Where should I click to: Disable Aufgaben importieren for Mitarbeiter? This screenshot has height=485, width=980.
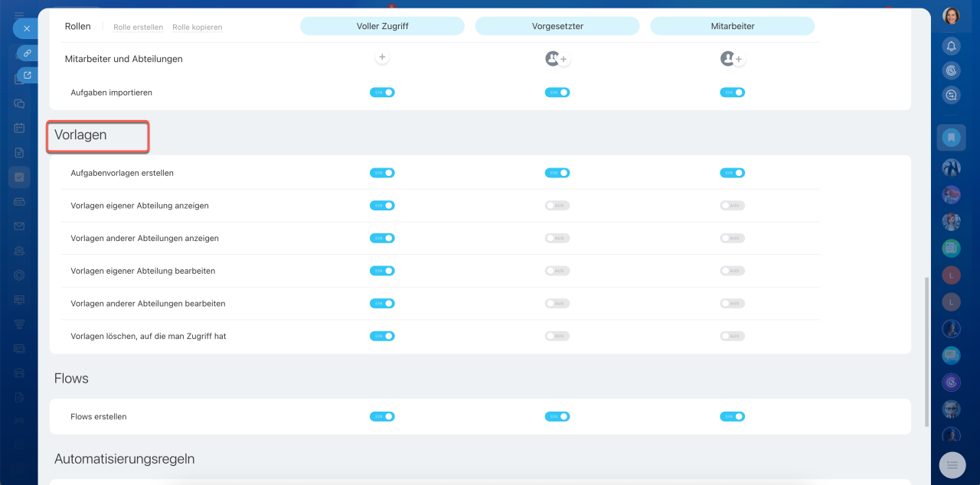pyautogui.click(x=732, y=93)
